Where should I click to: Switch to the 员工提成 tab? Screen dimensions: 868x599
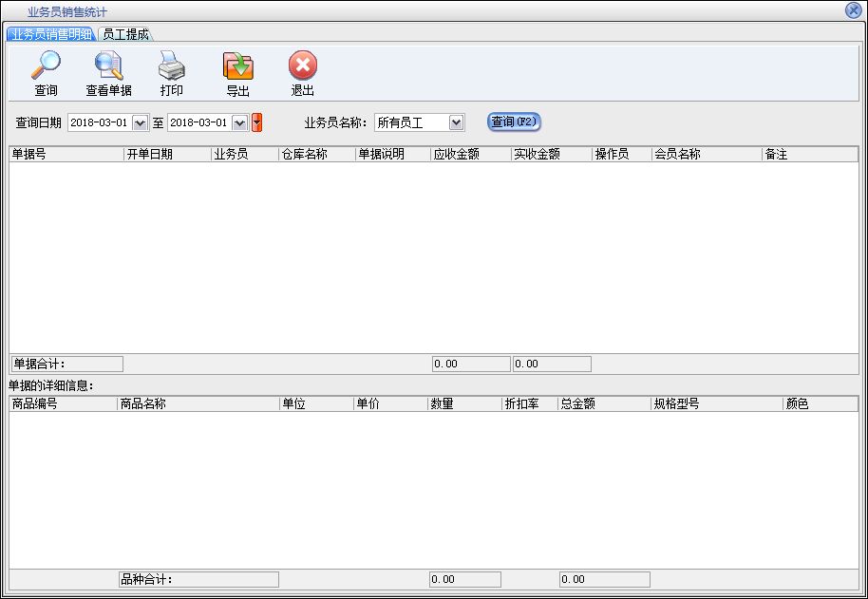tap(125, 34)
